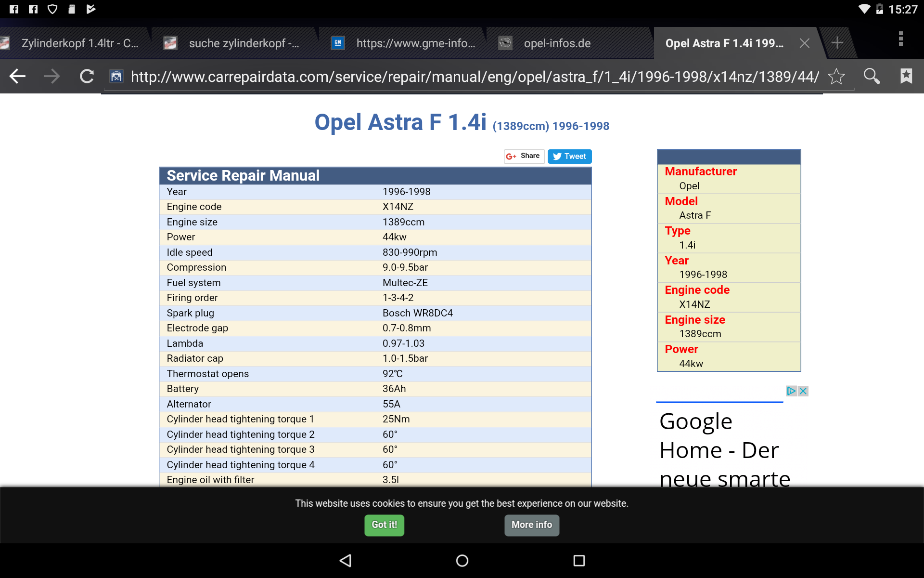Image resolution: width=924 pixels, height=578 pixels.
Task: Close the Google Home ad
Action: click(x=803, y=391)
